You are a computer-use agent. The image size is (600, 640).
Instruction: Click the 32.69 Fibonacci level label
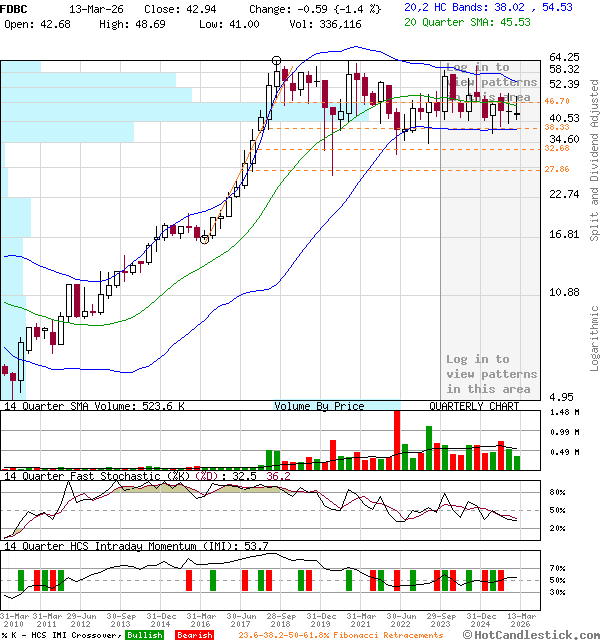tap(557, 148)
